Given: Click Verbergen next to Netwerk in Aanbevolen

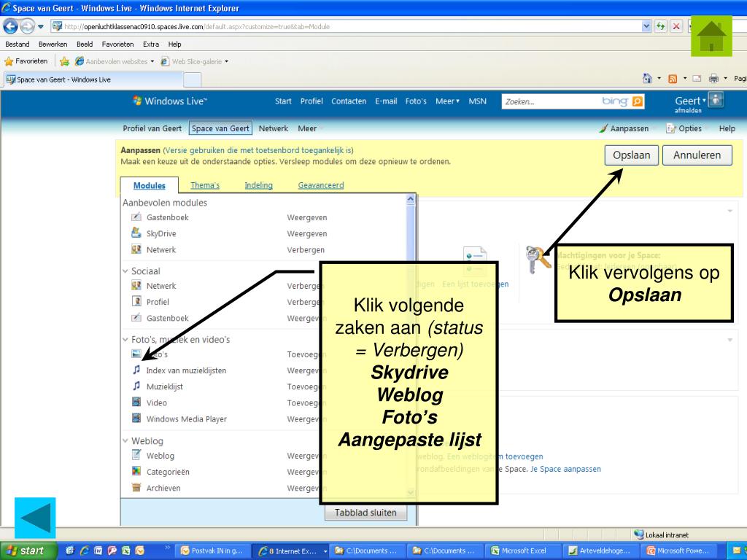Looking at the screenshot, I should (x=306, y=249).
